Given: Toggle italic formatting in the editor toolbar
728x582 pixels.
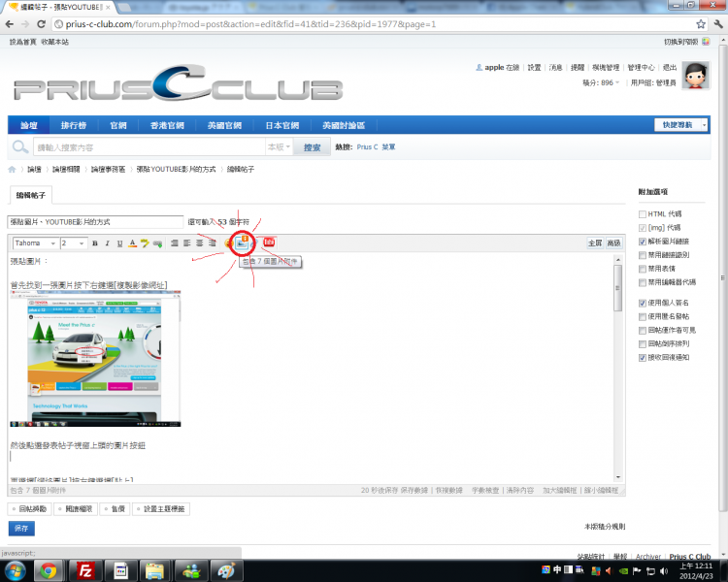Looking at the screenshot, I should 107,243.
